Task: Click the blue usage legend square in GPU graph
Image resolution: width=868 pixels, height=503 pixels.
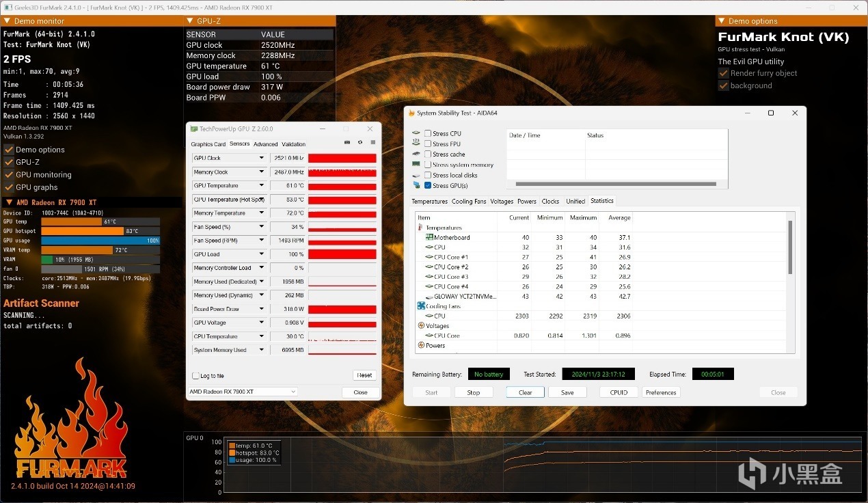Action: tap(232, 460)
